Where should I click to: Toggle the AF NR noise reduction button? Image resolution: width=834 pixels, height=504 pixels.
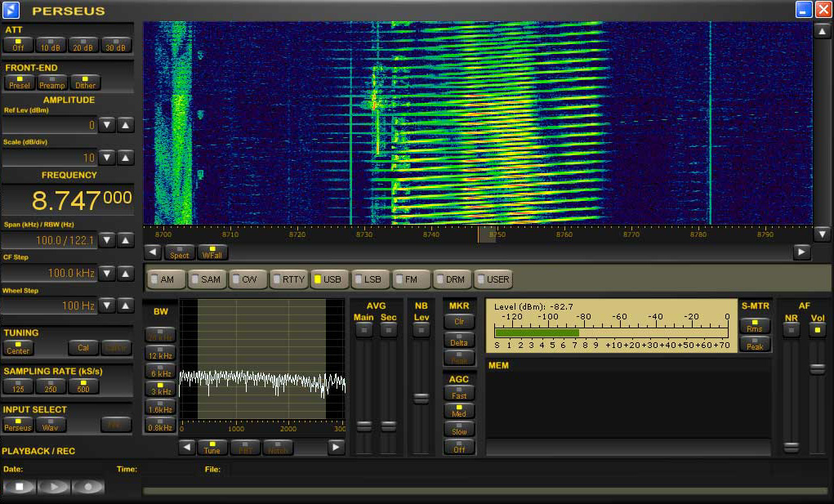[791, 330]
